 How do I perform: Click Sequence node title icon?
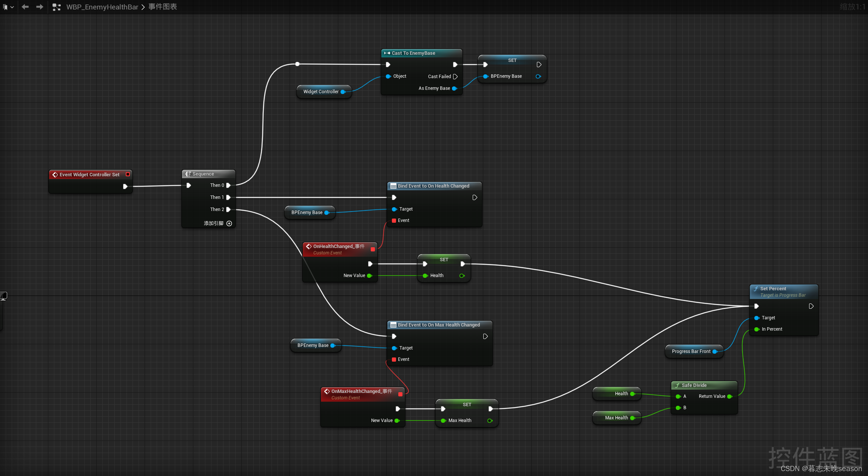click(x=188, y=174)
